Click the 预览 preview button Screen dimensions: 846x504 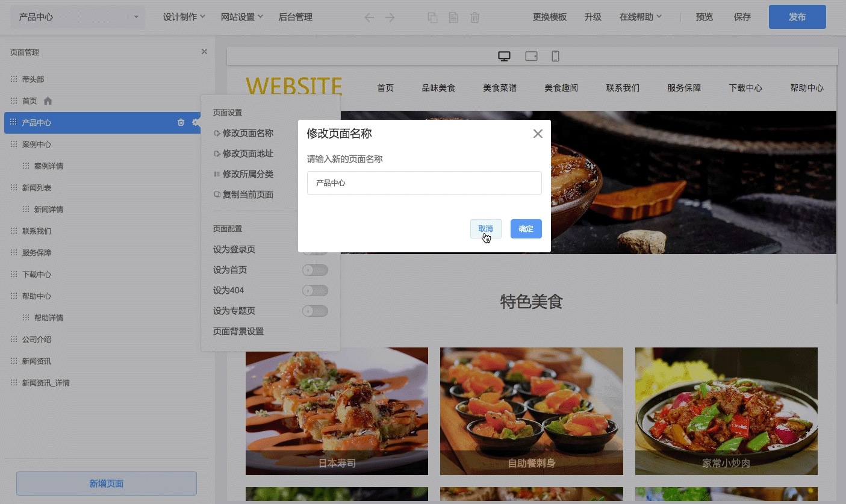704,17
